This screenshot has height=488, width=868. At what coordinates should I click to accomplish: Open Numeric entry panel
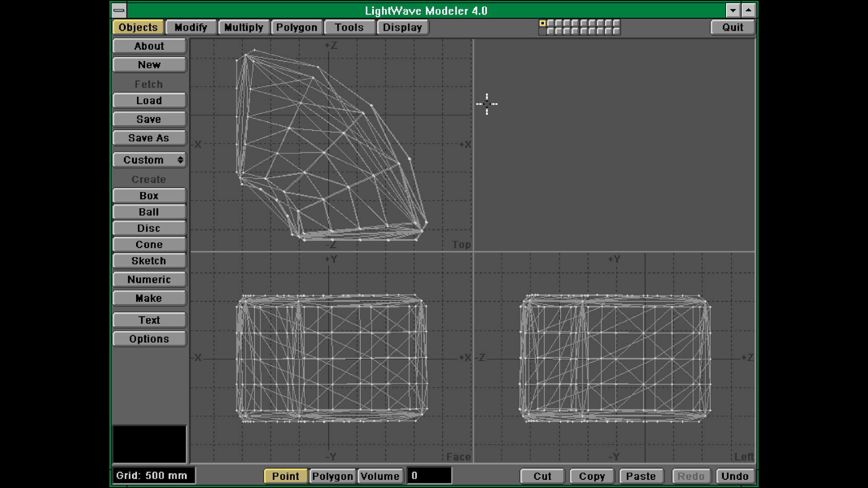click(149, 279)
